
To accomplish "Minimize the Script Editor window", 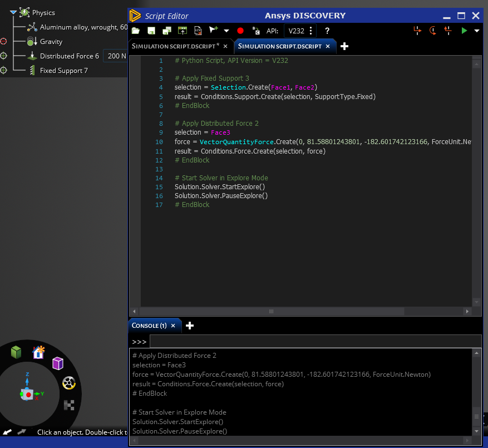I will point(447,17).
